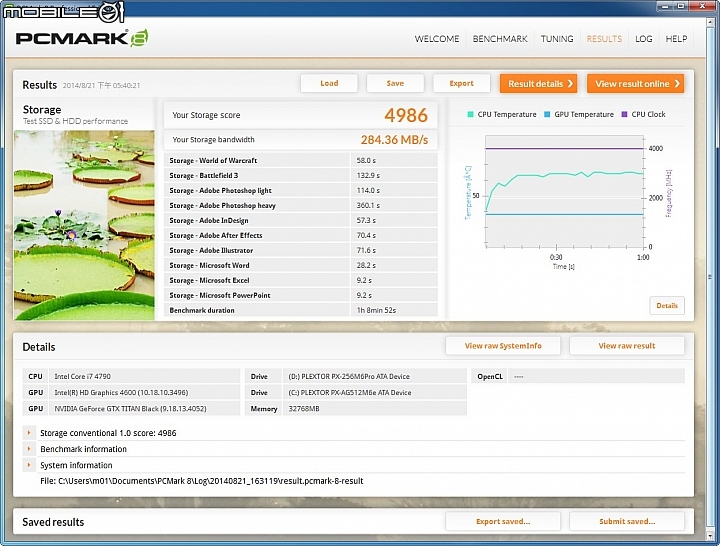
Task: Maximize the PCMark window
Action: (681, 6)
